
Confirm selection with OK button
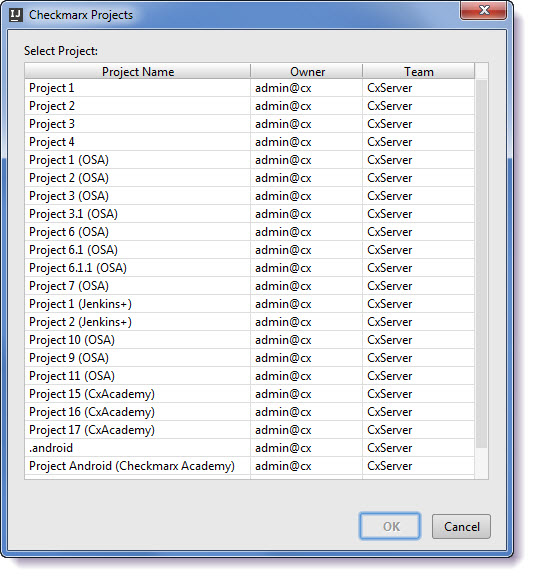click(x=390, y=526)
